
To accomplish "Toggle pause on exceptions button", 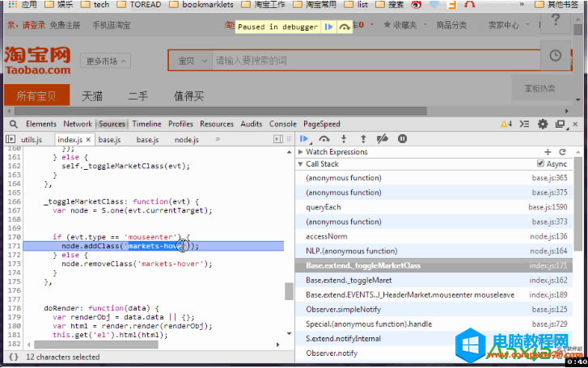I will pos(403,139).
